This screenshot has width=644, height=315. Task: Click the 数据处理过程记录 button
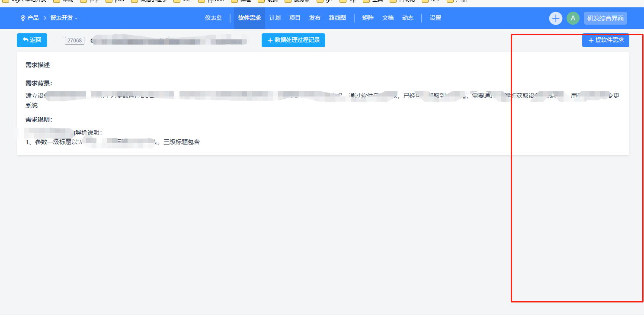click(x=293, y=40)
